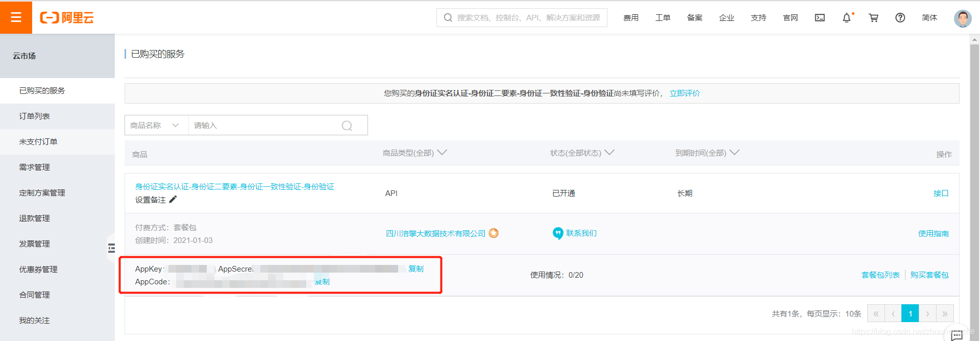Screen dimensions: 980x341
Task: Go to 定制方案管理 in the sidebar
Action: 57,193
